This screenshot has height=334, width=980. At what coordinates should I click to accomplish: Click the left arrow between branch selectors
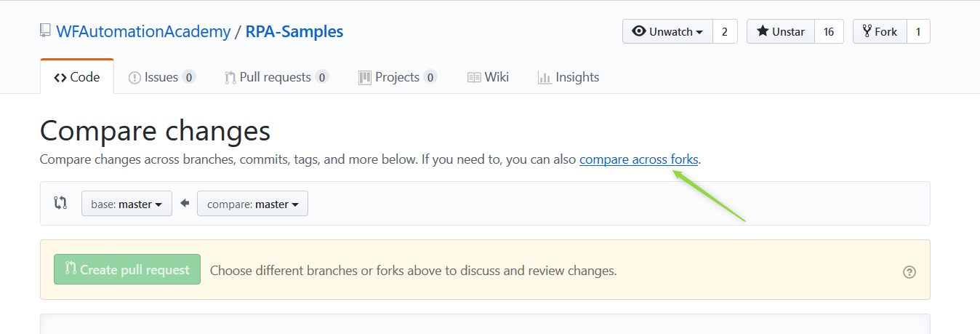coord(185,204)
